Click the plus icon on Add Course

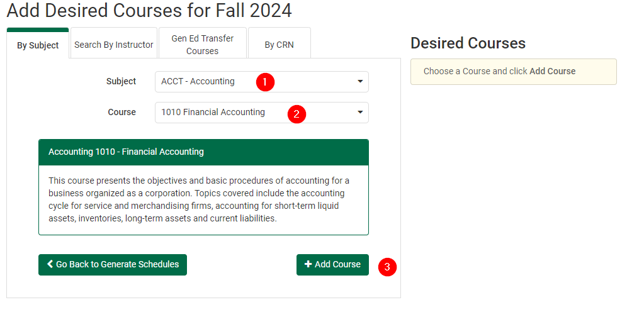pos(308,265)
